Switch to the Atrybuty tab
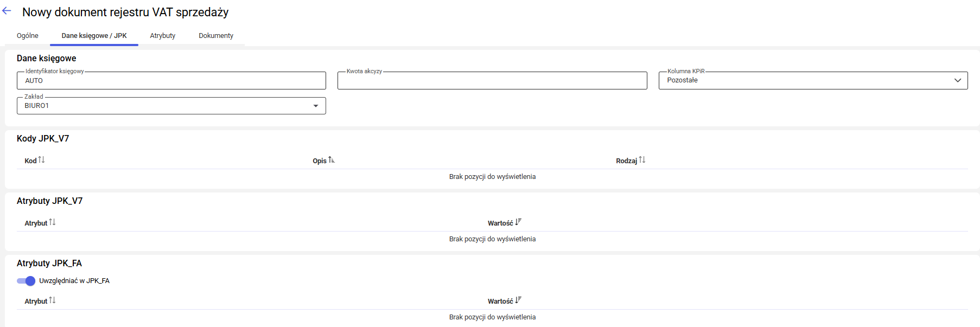This screenshot has width=980, height=327. point(163,36)
